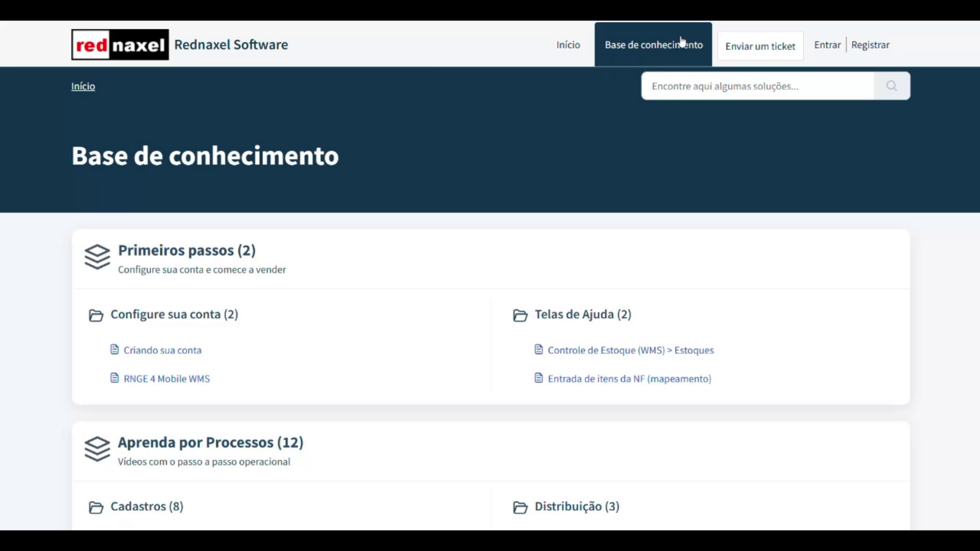Open Controle de Estoque (WMS) > Estoques article
The width and height of the screenshot is (980, 551).
pos(630,350)
